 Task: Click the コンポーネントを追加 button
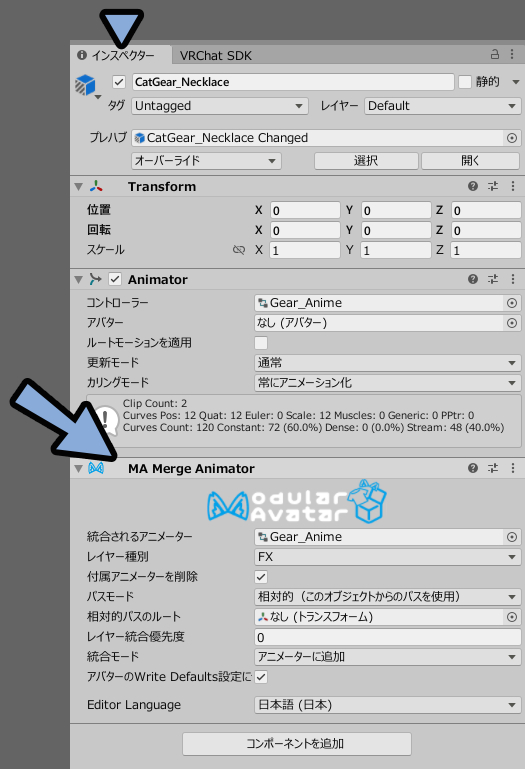pyautogui.click(x=296, y=743)
